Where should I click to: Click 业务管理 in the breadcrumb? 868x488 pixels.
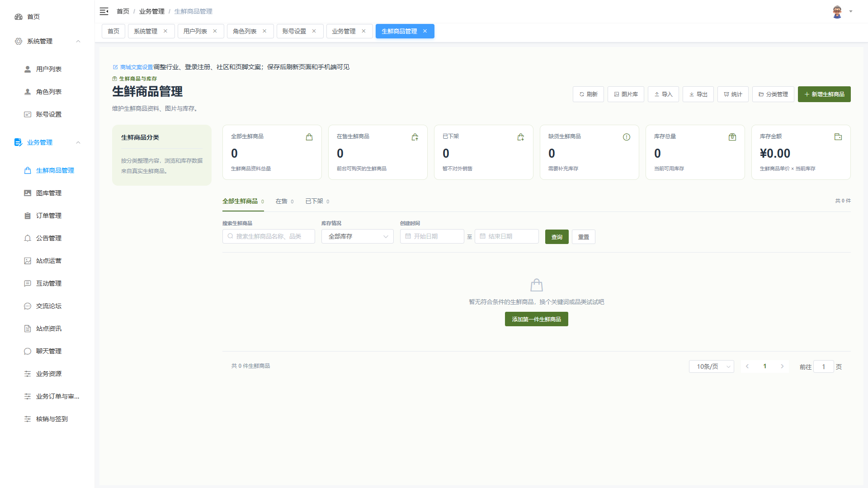[x=152, y=11]
